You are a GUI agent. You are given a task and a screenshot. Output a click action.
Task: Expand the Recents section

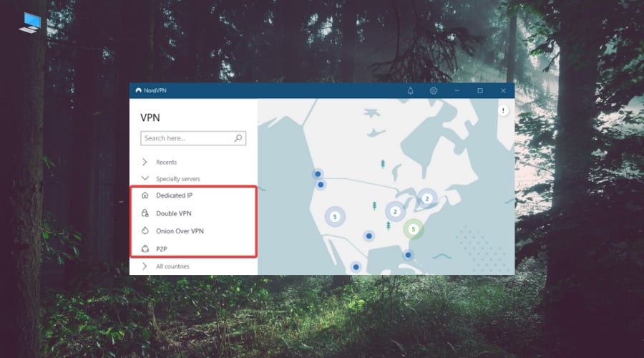[145, 162]
